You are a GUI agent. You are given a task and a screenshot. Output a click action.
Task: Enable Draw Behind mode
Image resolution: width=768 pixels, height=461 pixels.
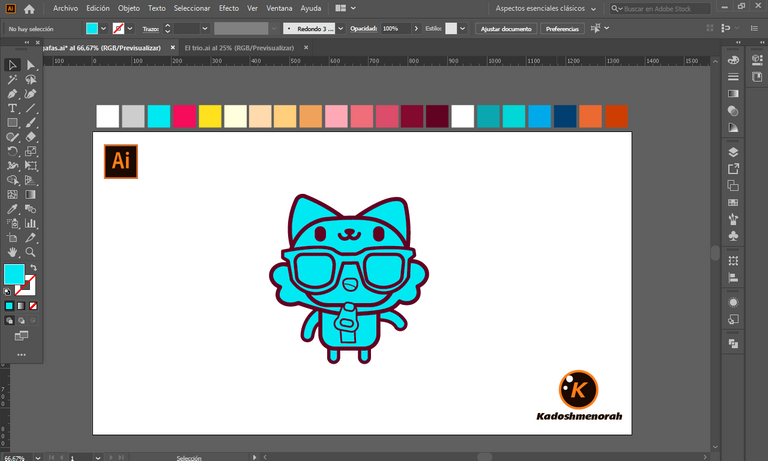pos(21,320)
